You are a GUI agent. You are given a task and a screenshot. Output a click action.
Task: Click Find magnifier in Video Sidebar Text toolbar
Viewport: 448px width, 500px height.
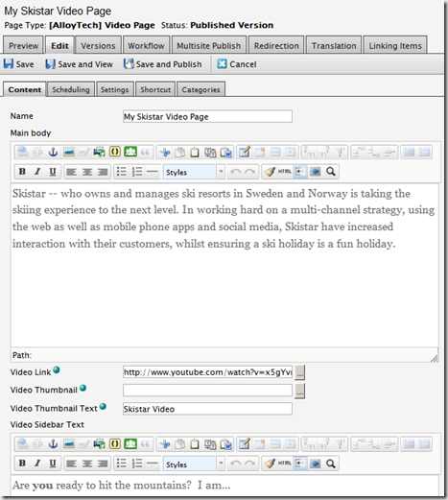(x=331, y=464)
